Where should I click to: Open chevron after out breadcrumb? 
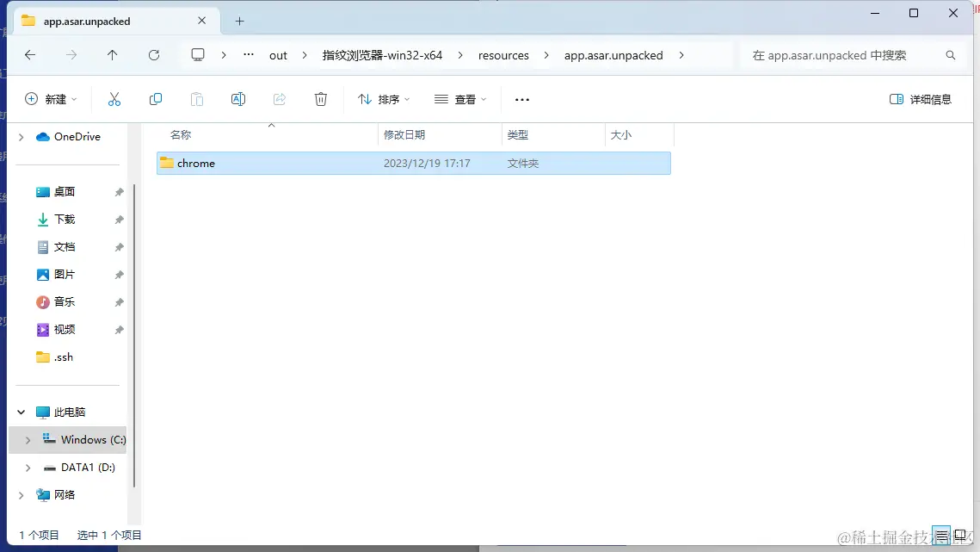coord(305,55)
